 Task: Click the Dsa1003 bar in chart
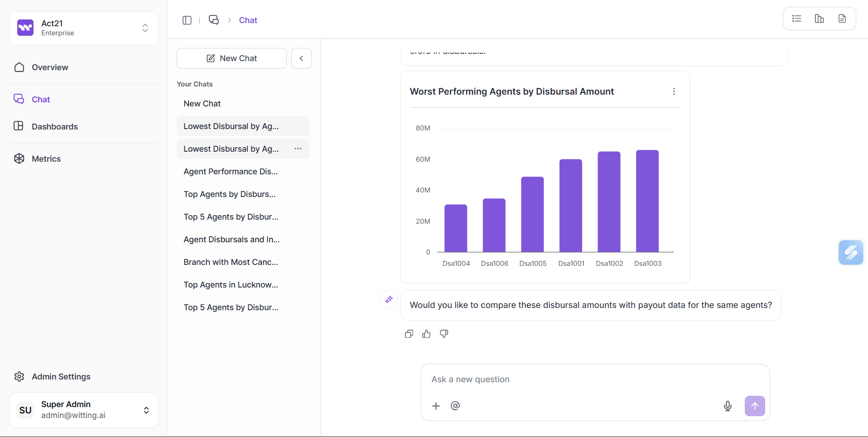click(x=647, y=201)
